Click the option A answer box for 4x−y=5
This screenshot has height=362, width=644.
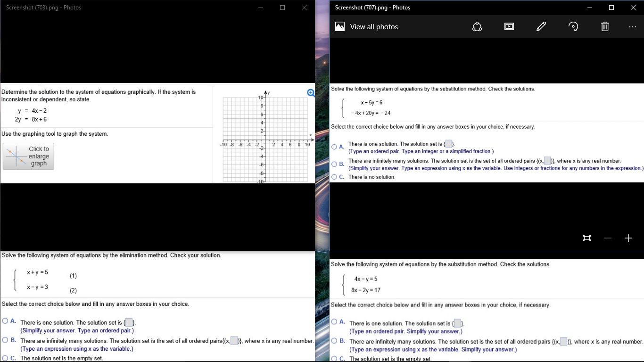pyautogui.click(x=458, y=324)
